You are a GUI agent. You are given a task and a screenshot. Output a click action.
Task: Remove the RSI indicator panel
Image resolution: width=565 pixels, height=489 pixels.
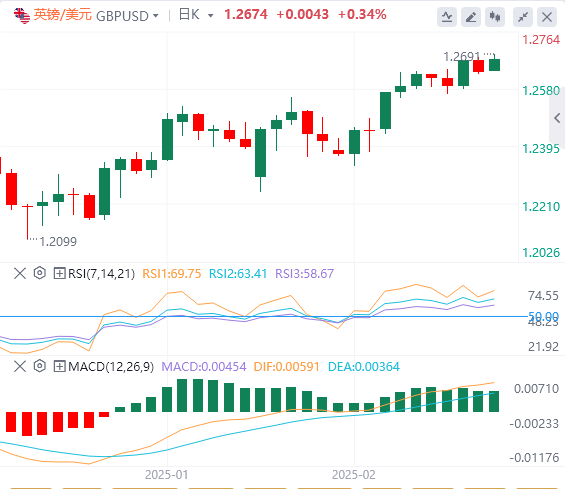(20, 273)
